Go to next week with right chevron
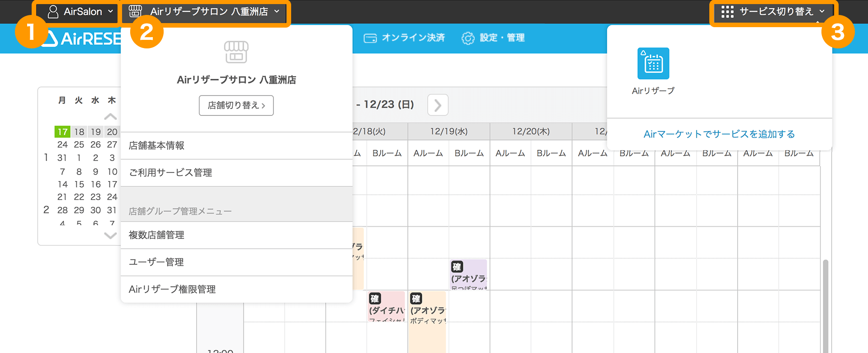 pyautogui.click(x=438, y=105)
